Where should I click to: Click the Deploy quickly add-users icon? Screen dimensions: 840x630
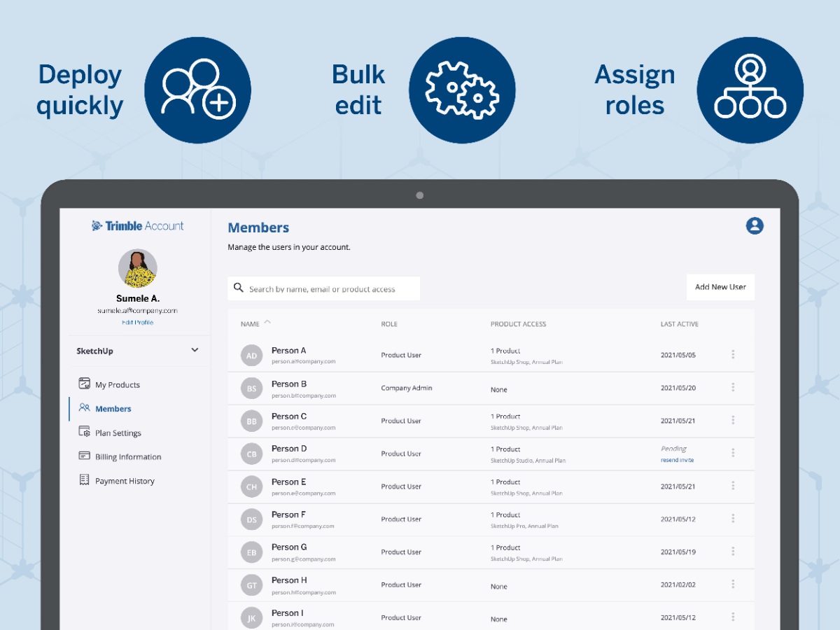pyautogui.click(x=197, y=90)
